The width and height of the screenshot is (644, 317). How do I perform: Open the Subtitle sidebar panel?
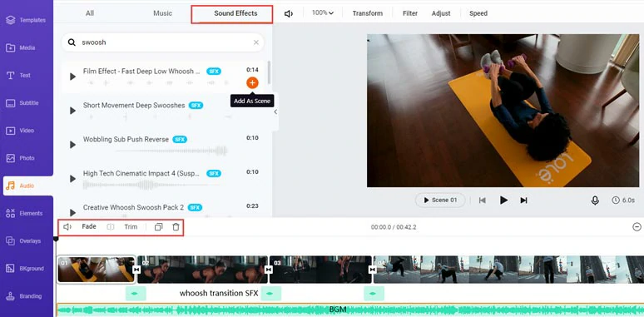point(27,103)
